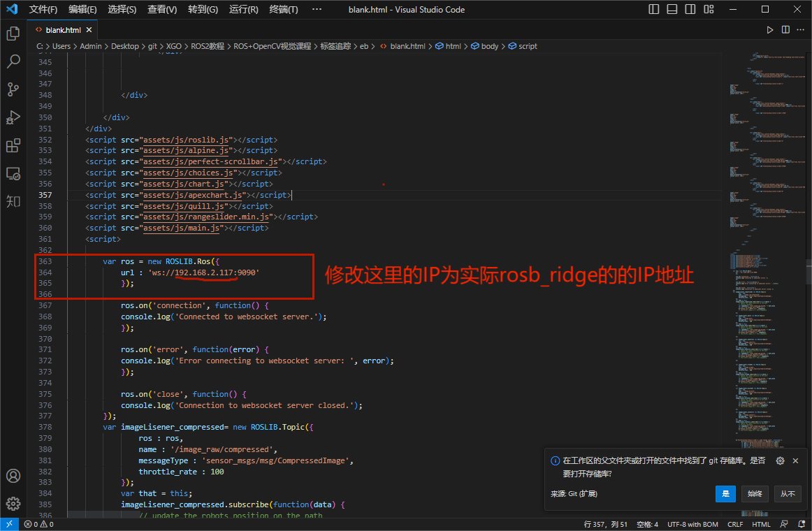Open the Search view in activity bar
Screen dimensions: 812x531
tap(13, 61)
